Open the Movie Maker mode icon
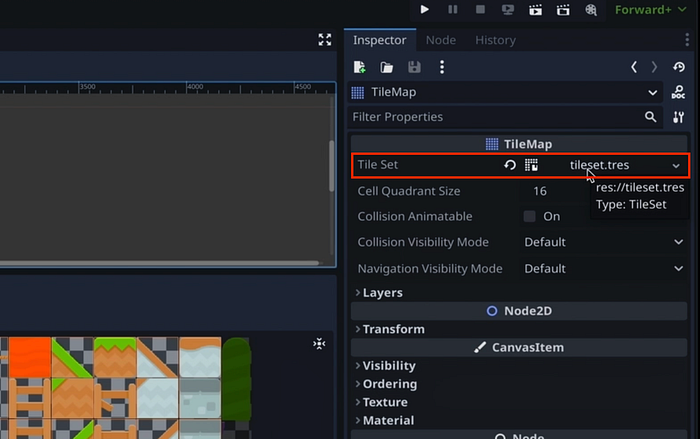The width and height of the screenshot is (700, 439). (591, 9)
